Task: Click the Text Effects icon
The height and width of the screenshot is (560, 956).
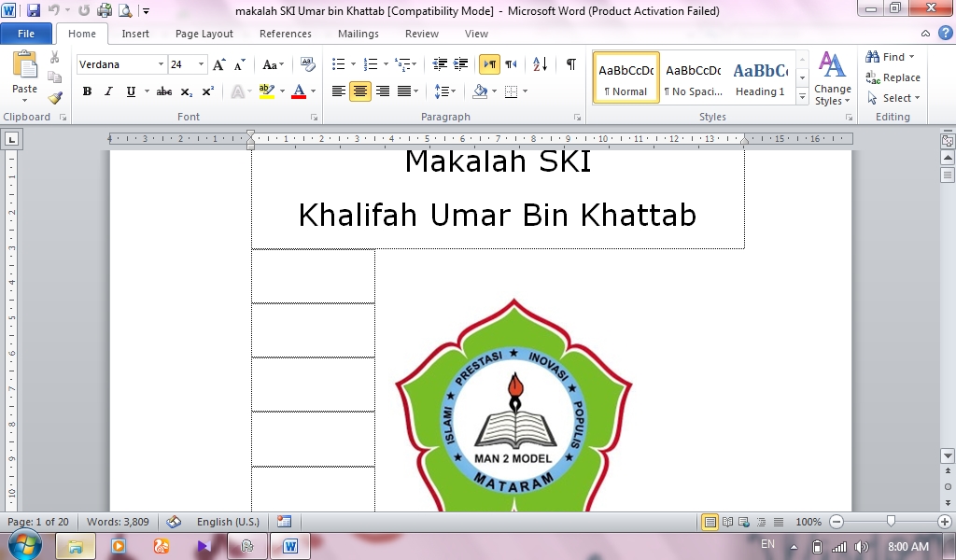Action: point(238,91)
